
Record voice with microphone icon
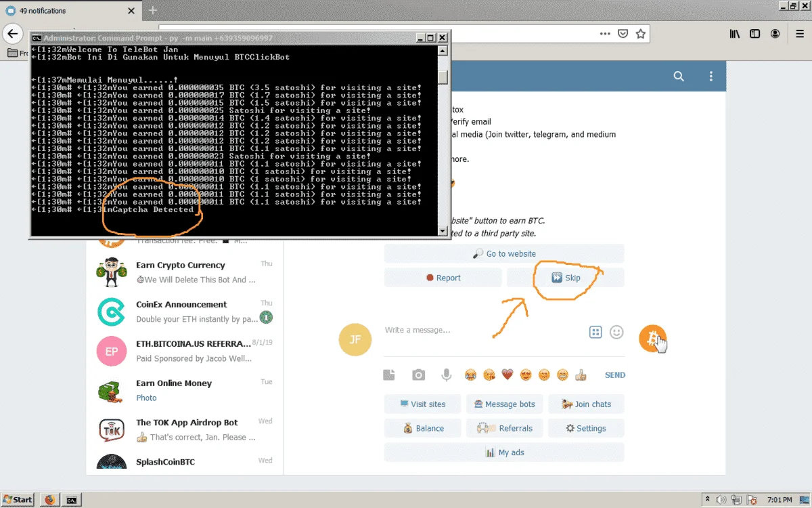[446, 375]
